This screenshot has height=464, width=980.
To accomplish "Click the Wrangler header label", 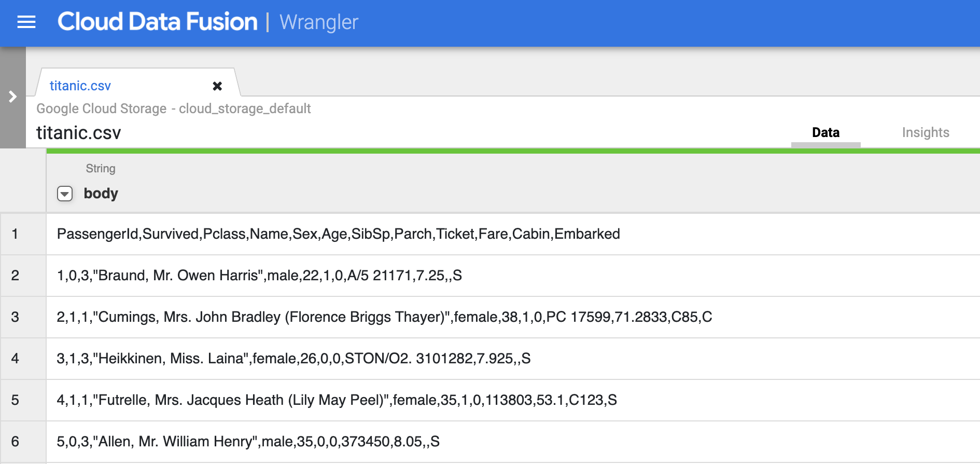I will [x=319, y=22].
